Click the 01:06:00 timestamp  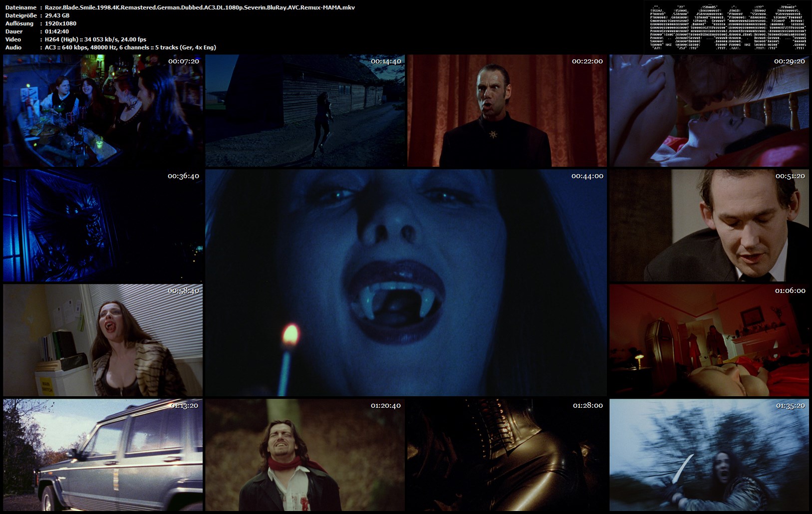790,290
